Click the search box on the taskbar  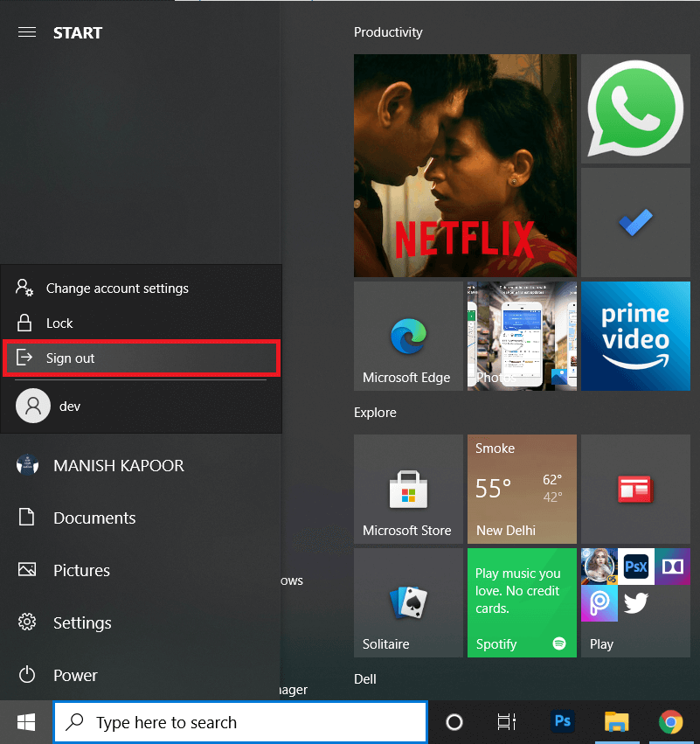[x=240, y=722]
